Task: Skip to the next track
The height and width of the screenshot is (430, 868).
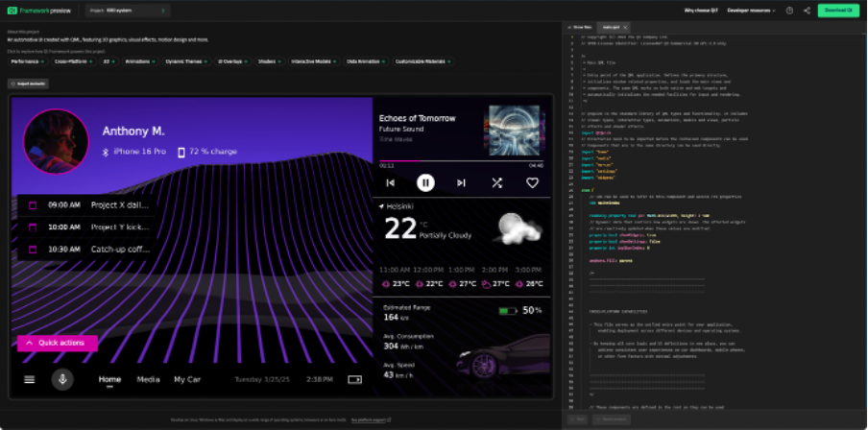Action: (461, 182)
